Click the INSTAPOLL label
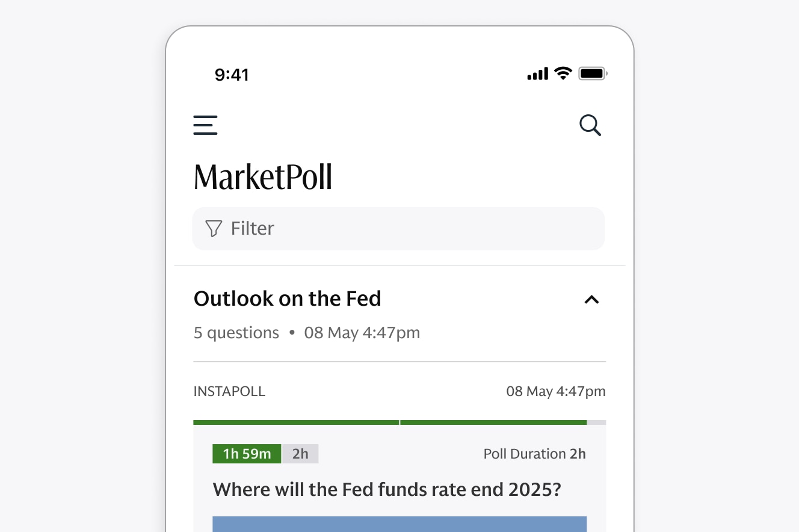Viewport: 799px width, 532px height. (229, 392)
